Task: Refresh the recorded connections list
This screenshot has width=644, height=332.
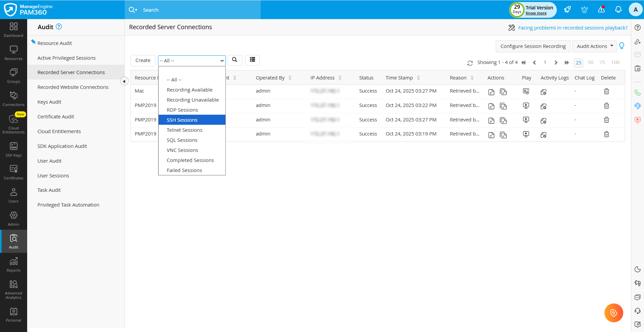Action: pyautogui.click(x=470, y=63)
